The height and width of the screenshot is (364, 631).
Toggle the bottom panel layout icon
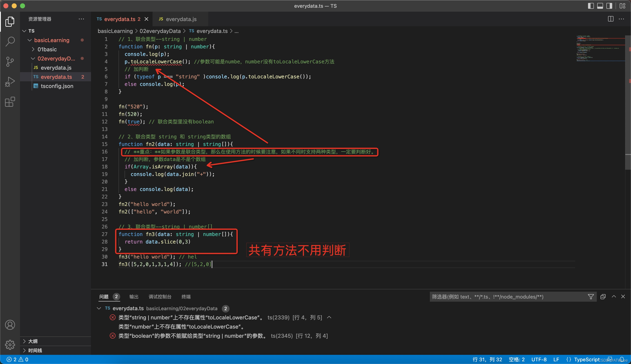(x=600, y=6)
